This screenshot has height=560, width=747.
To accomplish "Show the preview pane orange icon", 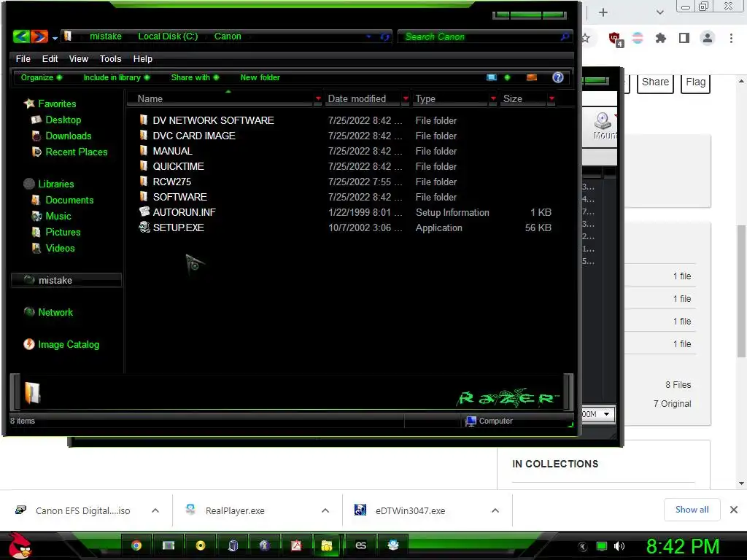I will point(532,77).
